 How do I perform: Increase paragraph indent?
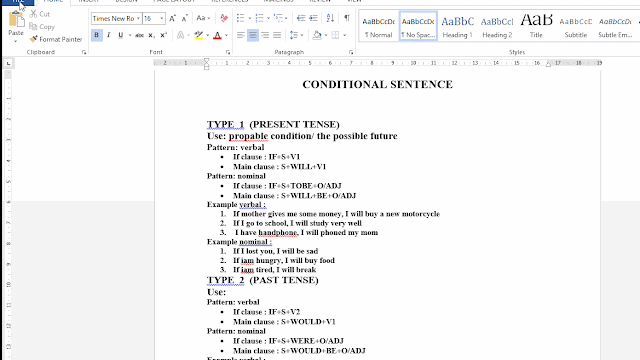pos(313,18)
